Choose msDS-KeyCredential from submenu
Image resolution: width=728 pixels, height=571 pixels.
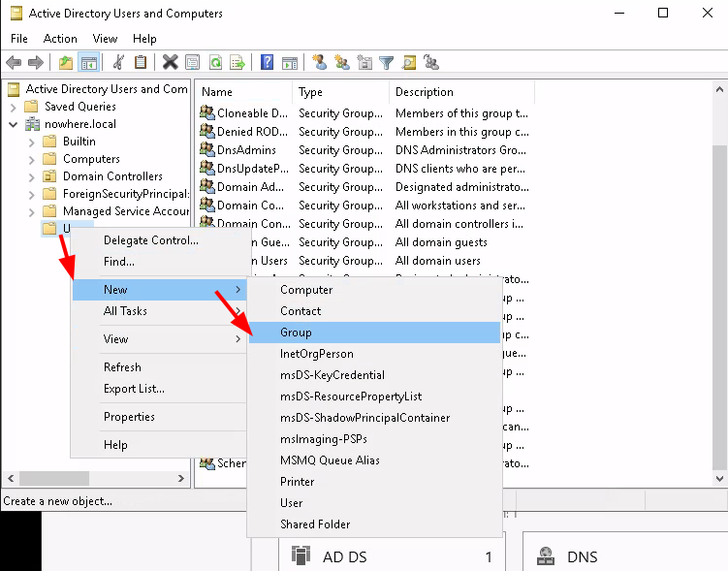375,375
